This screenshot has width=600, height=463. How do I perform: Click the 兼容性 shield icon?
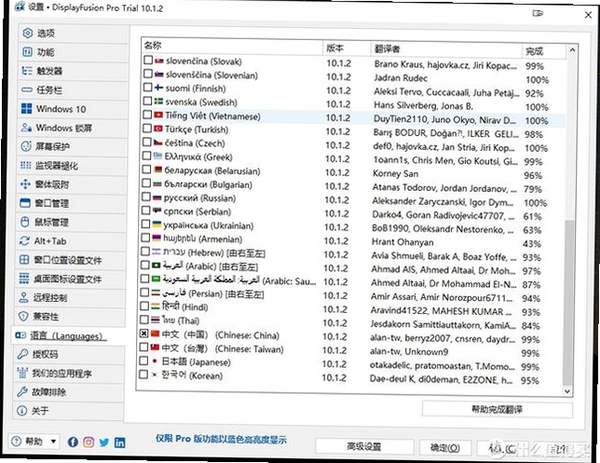(x=23, y=316)
